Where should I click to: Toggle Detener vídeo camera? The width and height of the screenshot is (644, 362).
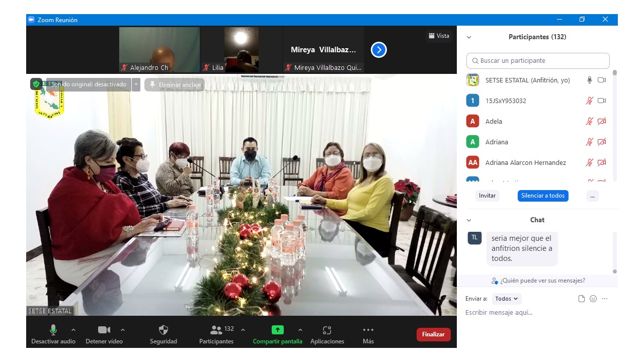click(x=104, y=334)
